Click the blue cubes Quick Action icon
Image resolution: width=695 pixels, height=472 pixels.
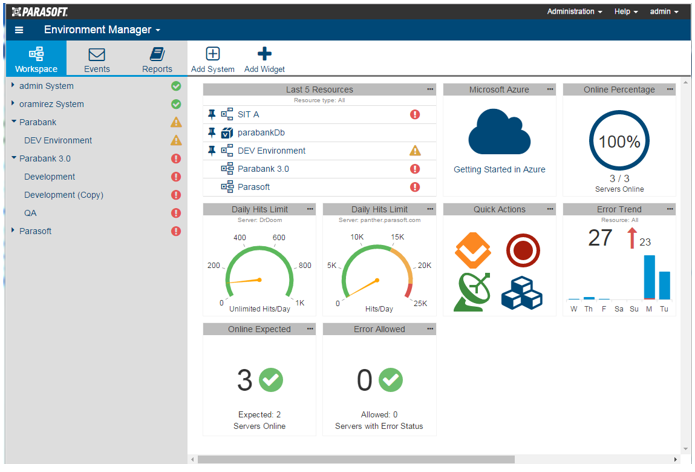click(x=522, y=293)
